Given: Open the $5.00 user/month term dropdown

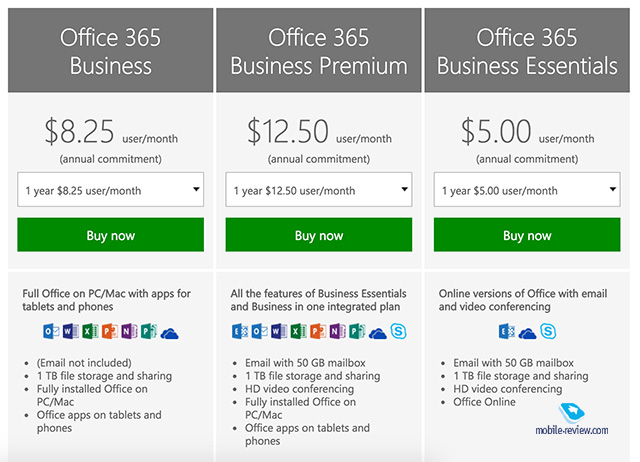Looking at the screenshot, I should (527, 189).
